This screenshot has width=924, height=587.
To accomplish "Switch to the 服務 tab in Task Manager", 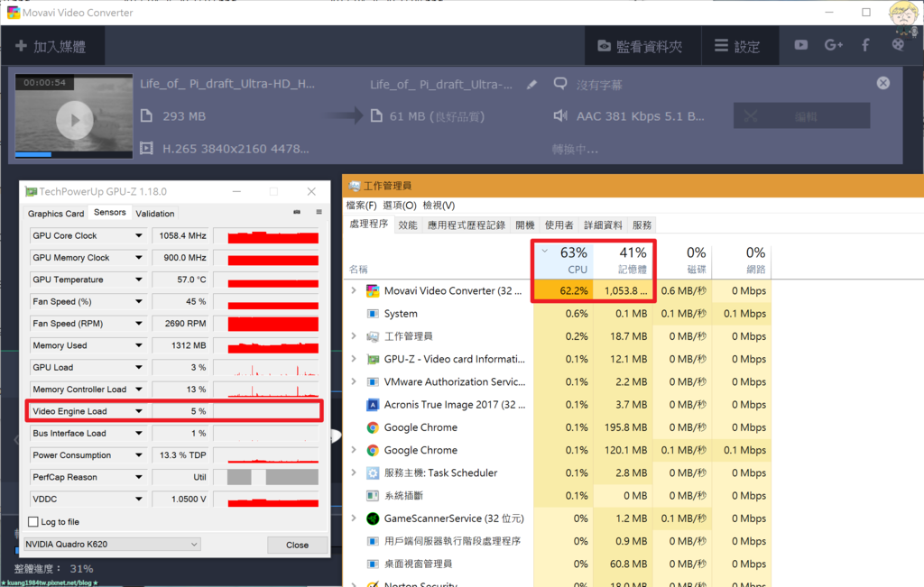I will (x=642, y=225).
